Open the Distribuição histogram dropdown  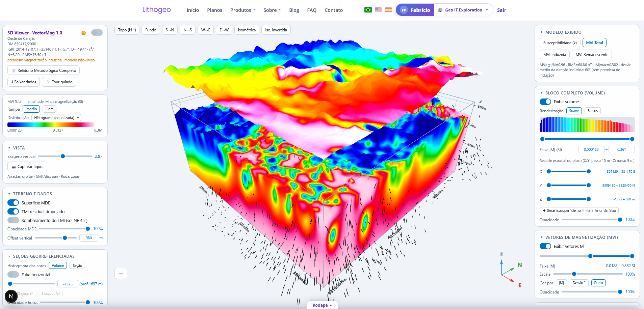point(56,118)
